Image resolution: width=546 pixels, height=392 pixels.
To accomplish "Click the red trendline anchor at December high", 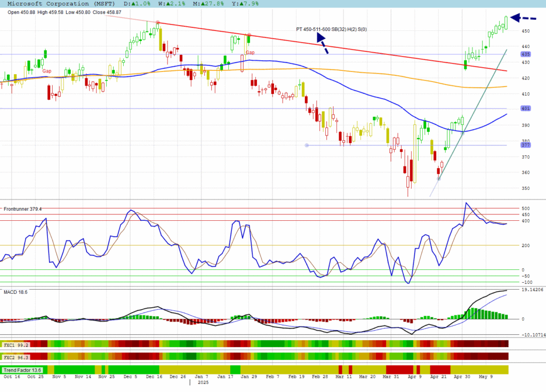I will pos(158,22).
